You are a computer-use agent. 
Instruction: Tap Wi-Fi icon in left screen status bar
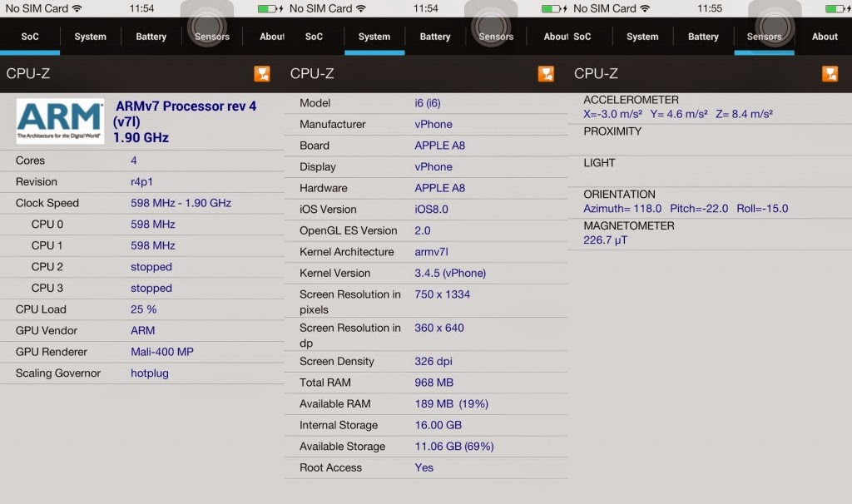[77, 8]
